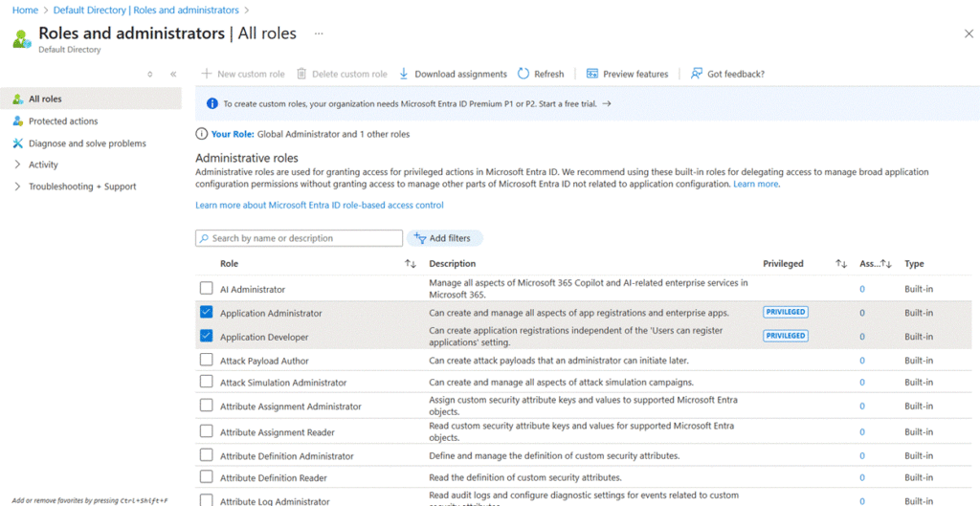
Task: Click the Download assignments icon
Action: [404, 74]
